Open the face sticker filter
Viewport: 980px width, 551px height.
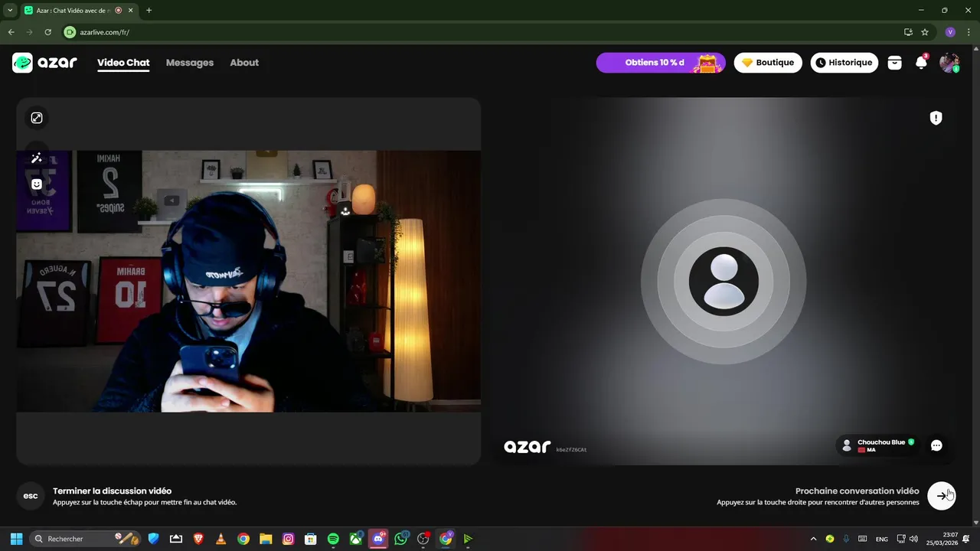37,184
